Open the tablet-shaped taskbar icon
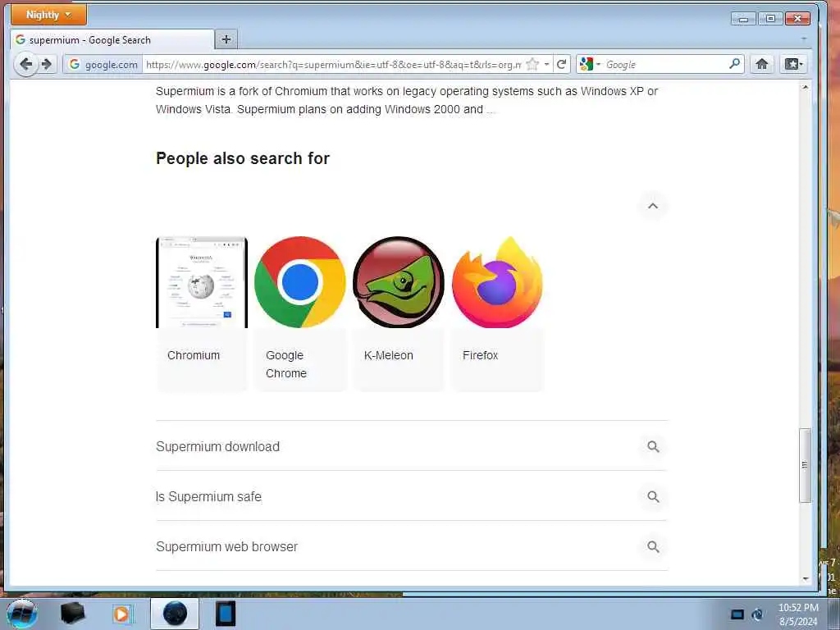The width and height of the screenshot is (840, 630). (226, 614)
